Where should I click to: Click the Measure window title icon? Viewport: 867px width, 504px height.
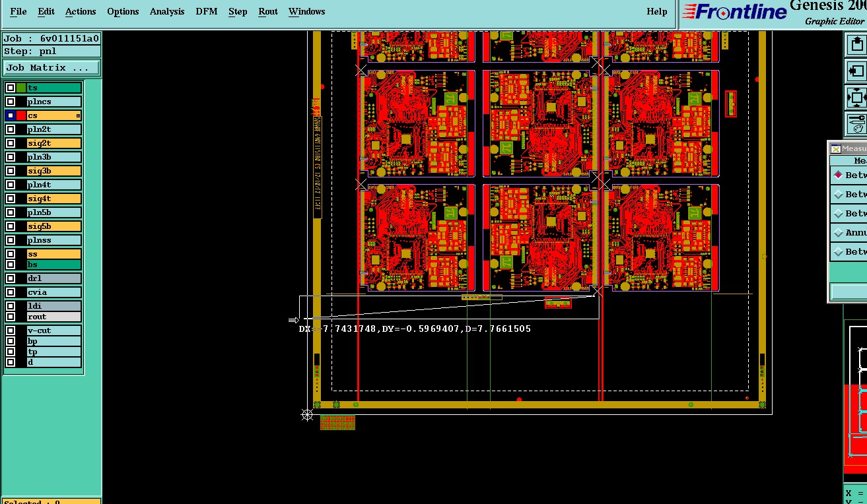click(x=835, y=149)
